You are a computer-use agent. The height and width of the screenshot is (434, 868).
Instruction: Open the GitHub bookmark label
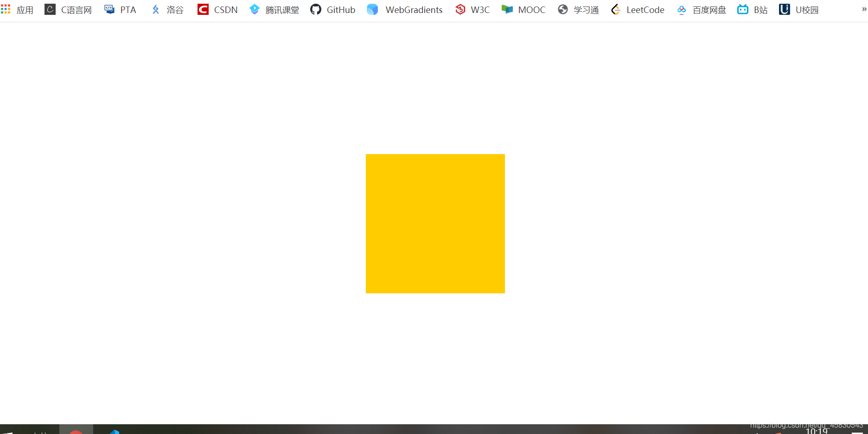click(x=341, y=10)
